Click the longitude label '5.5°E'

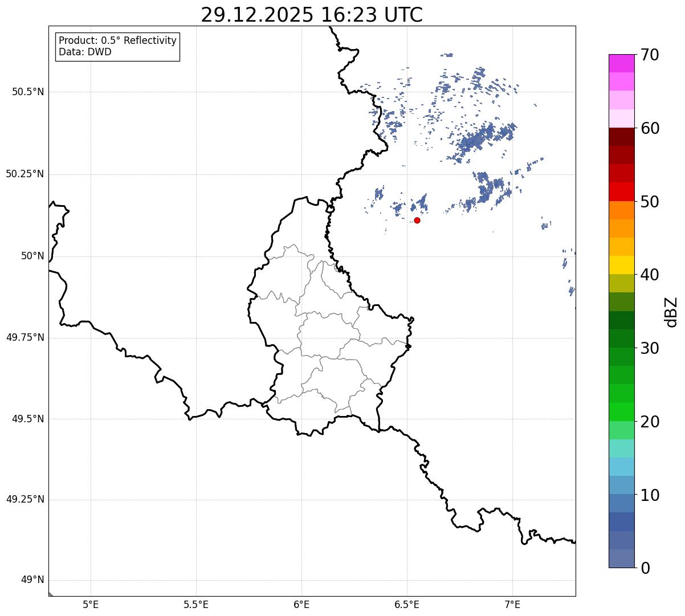(196, 605)
